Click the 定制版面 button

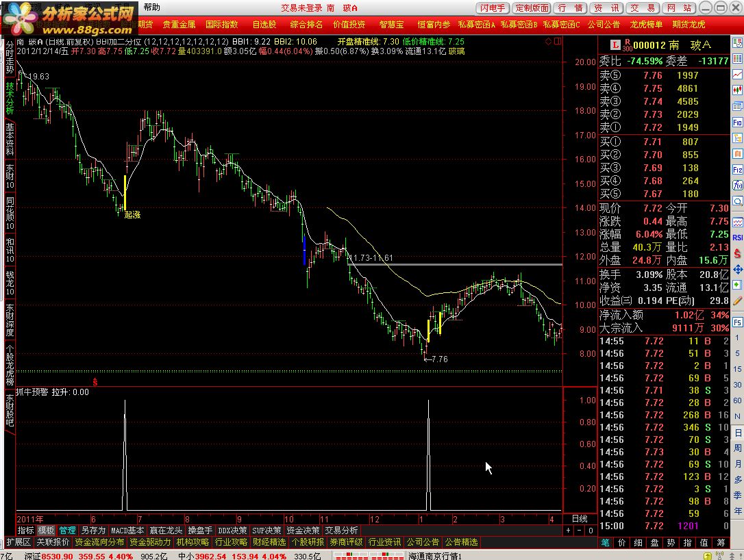point(532,8)
